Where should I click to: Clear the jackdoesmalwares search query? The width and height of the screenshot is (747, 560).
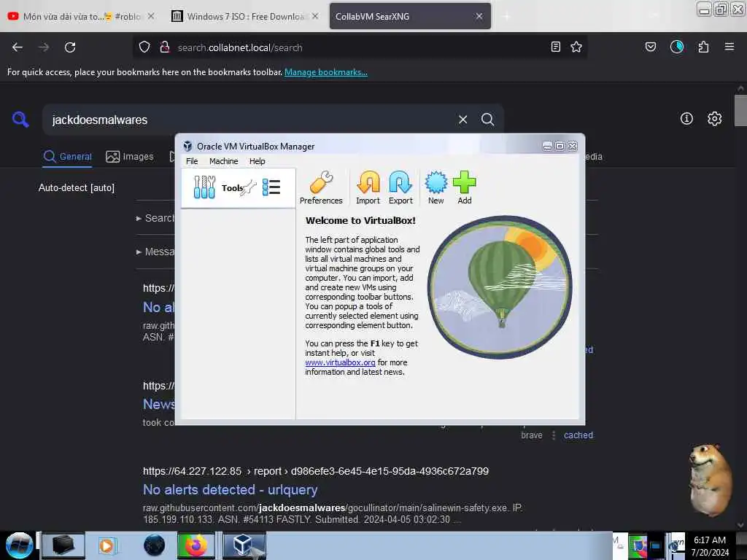click(x=462, y=120)
